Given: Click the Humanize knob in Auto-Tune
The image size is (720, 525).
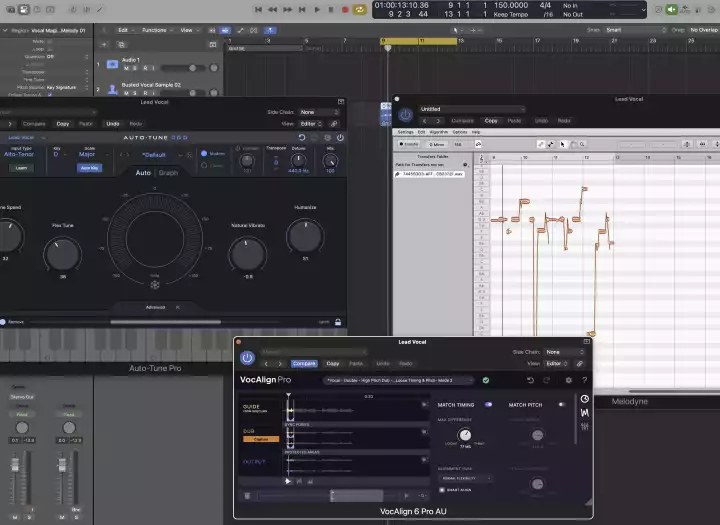Looking at the screenshot, I should [x=305, y=236].
